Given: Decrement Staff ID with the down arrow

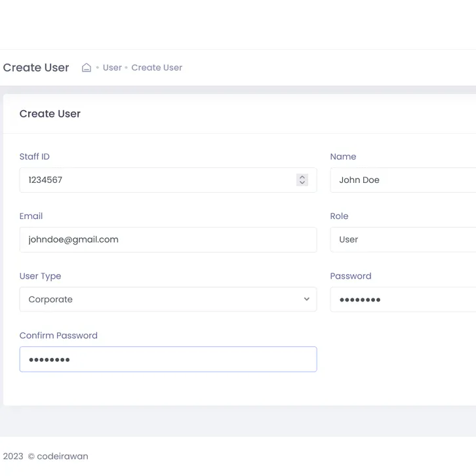Looking at the screenshot, I should [x=302, y=183].
